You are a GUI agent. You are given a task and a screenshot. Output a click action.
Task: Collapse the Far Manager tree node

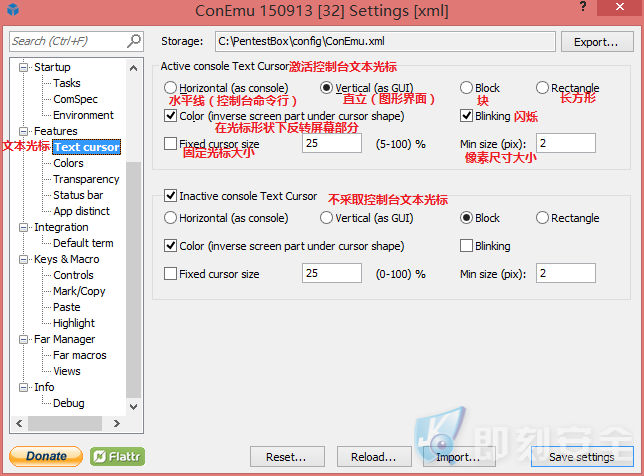pyautogui.click(x=24, y=339)
